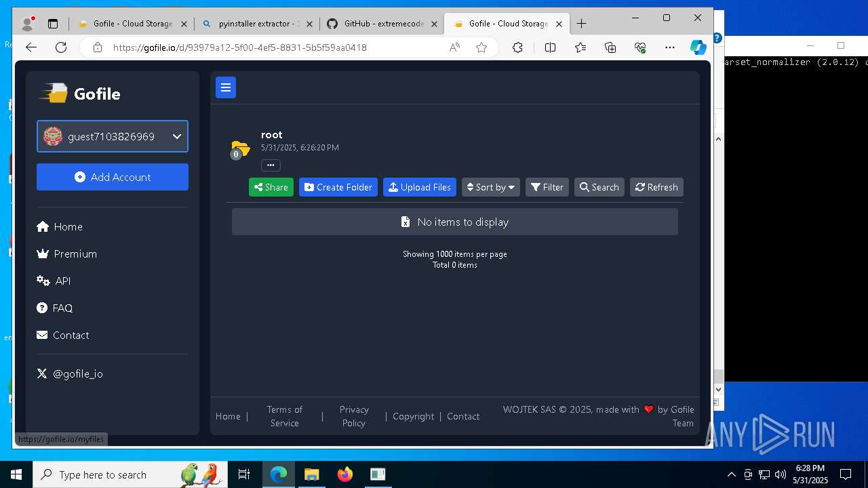This screenshot has width=868, height=488.
Task: Click the Create Folder button
Action: click(x=338, y=187)
